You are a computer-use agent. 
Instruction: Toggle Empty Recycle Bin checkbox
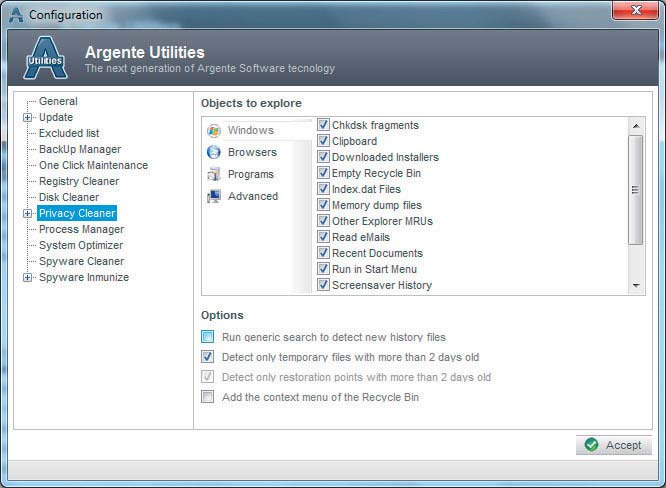coord(323,172)
